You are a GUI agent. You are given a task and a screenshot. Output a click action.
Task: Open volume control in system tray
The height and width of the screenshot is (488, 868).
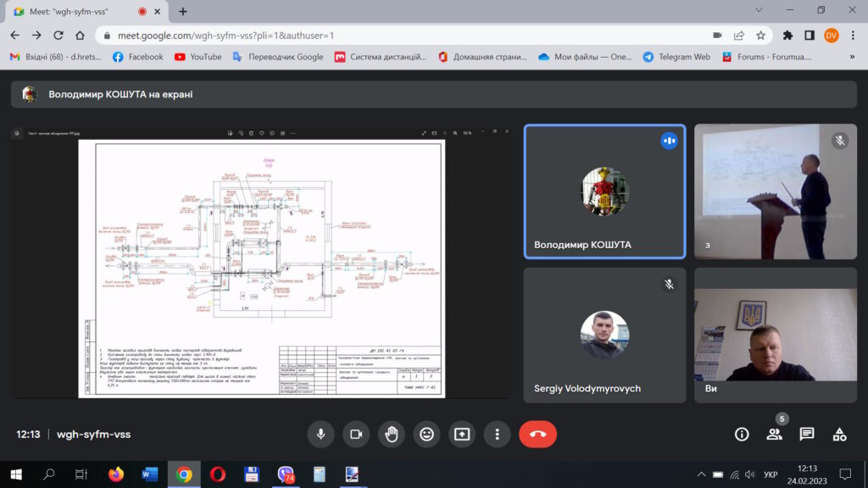[750, 474]
